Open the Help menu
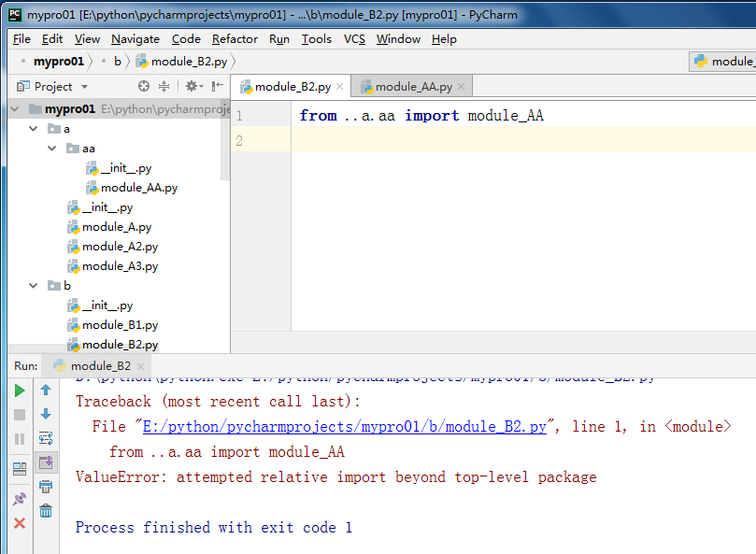 coord(444,39)
